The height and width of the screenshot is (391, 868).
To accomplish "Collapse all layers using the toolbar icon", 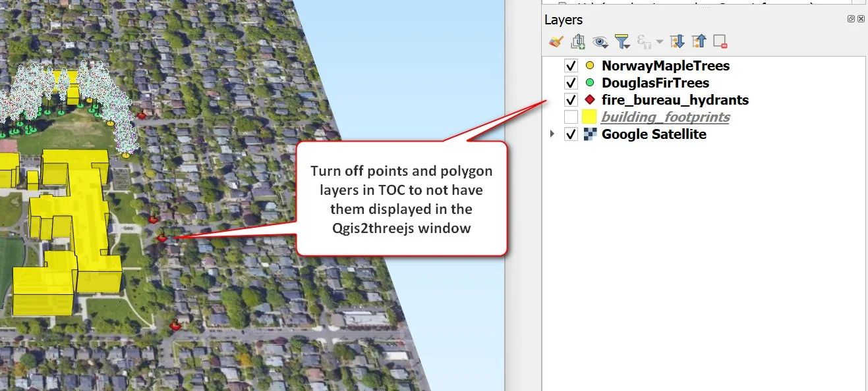I will point(699,41).
